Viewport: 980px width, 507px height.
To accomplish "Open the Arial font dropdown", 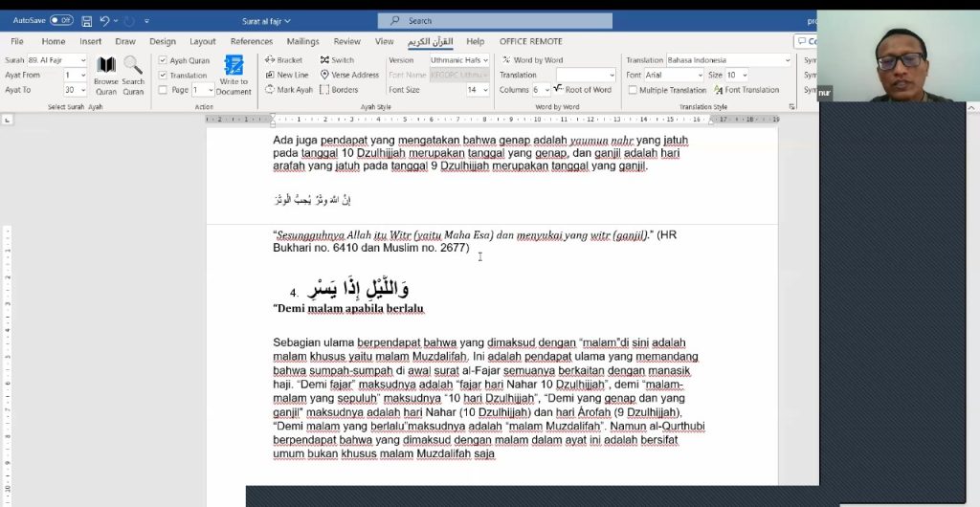I will (x=700, y=75).
